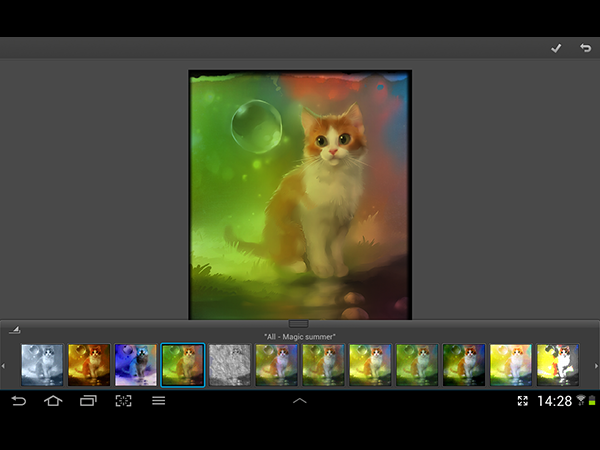Tap the eraser icon above the filter strip

click(x=15, y=329)
